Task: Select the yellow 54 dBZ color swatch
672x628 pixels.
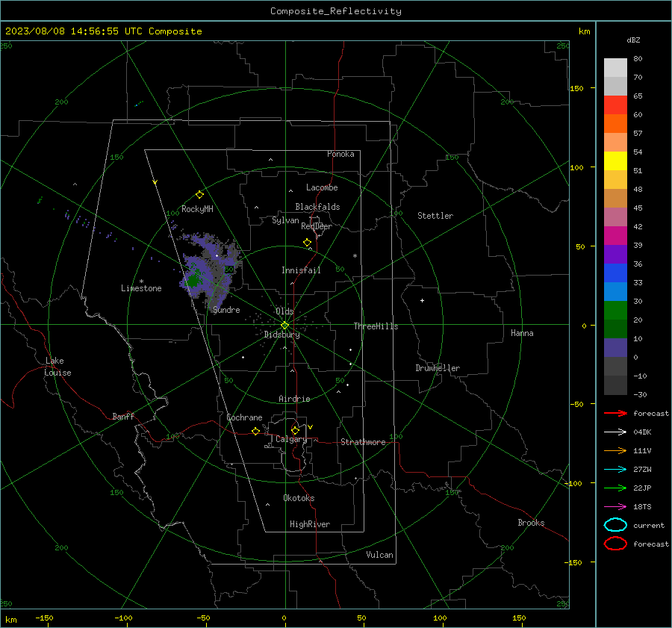Action: pos(615,161)
